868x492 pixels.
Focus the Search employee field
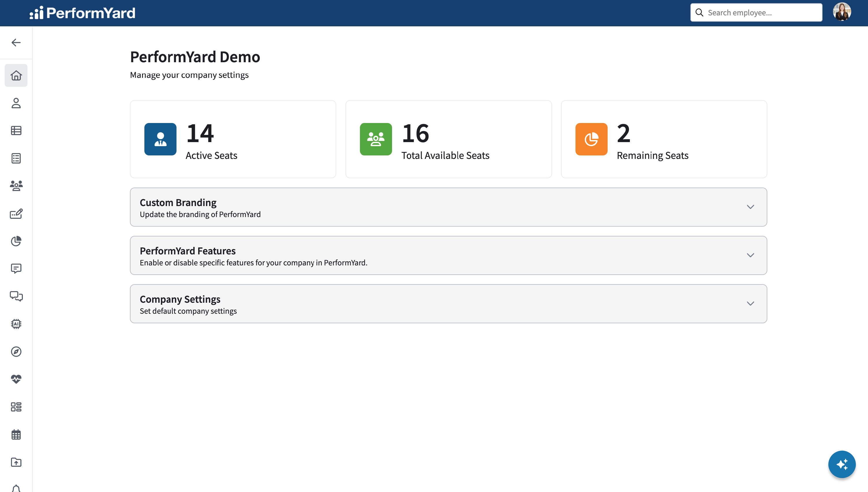(x=756, y=12)
